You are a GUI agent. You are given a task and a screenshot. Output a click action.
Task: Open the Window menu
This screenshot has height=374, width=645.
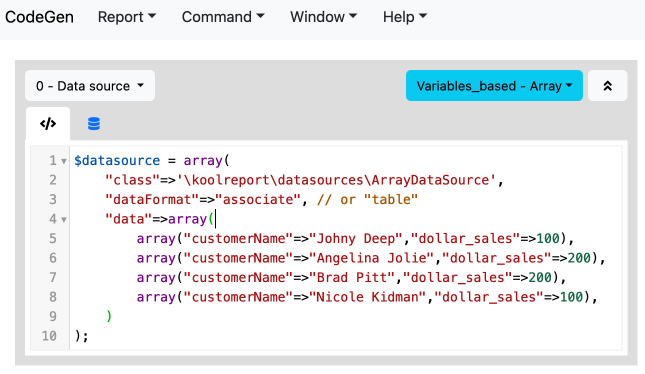(323, 17)
